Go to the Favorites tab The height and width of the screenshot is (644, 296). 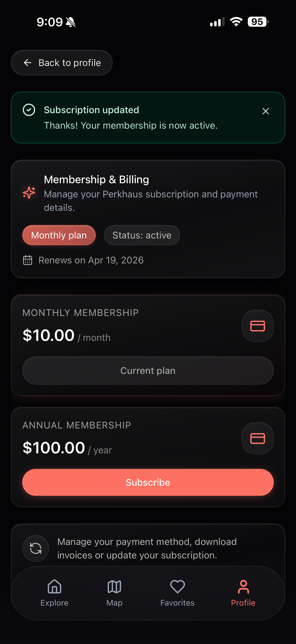pos(177,593)
